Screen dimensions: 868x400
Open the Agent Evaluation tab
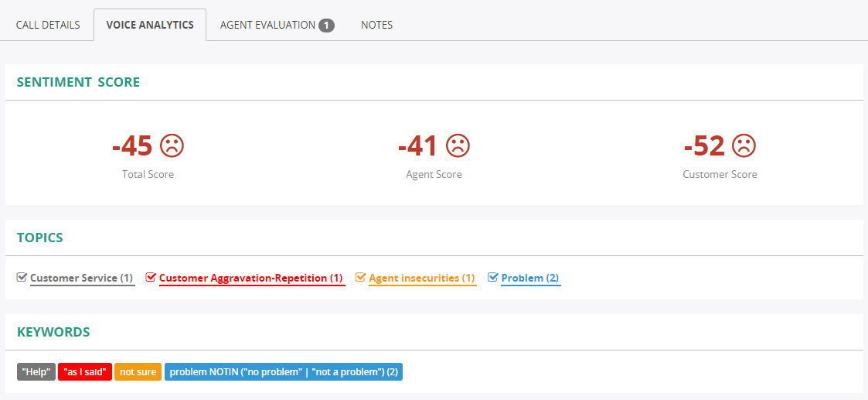(267, 25)
